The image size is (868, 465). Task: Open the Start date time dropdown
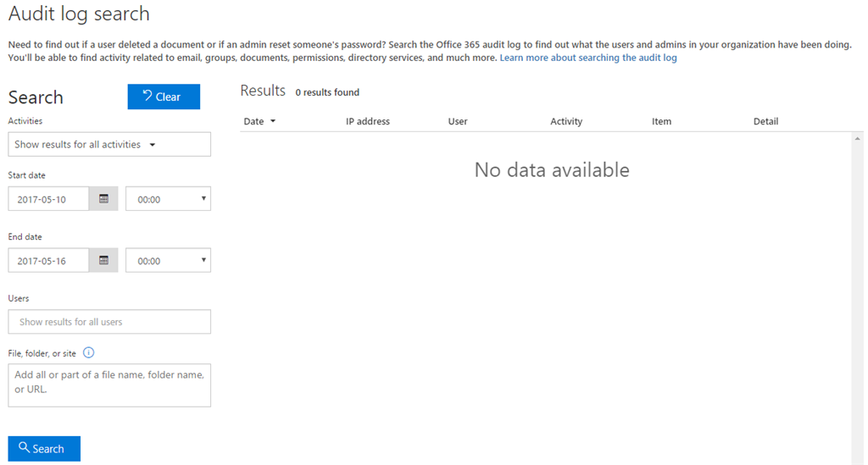coord(169,199)
